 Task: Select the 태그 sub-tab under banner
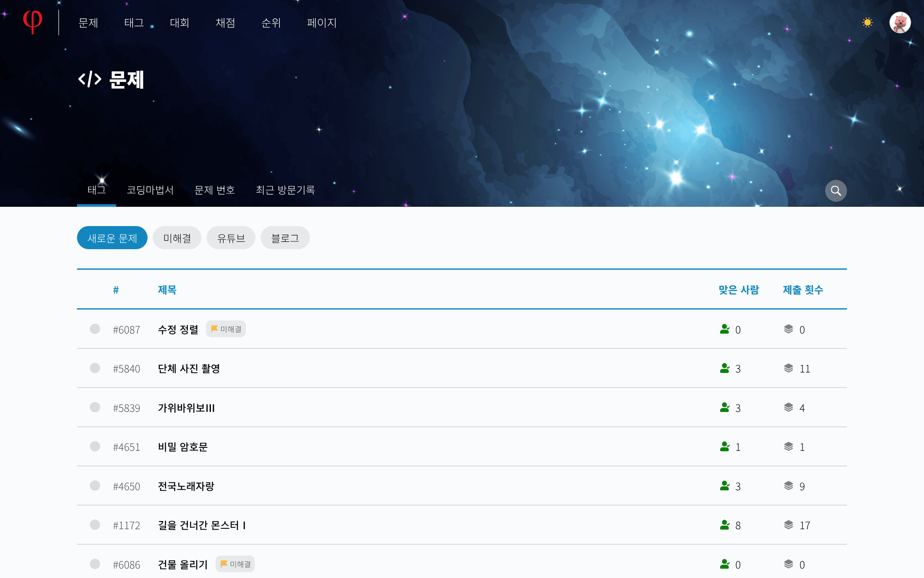point(97,190)
